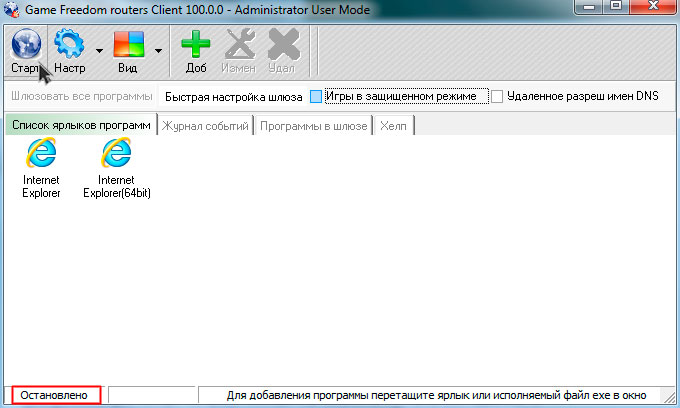This screenshot has height=408, width=680.
Task: Switch to Журнал событий tab
Action: 205,126
